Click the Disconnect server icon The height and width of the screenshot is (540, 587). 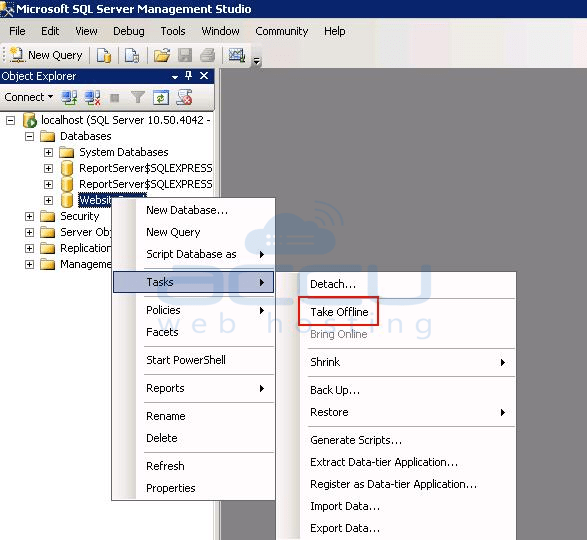click(x=92, y=98)
